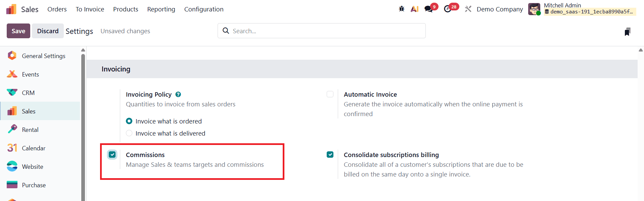Viewport: 644px width, 201px height.
Task: Open the Mitchell Admin user menu
Action: pyautogui.click(x=562, y=5)
